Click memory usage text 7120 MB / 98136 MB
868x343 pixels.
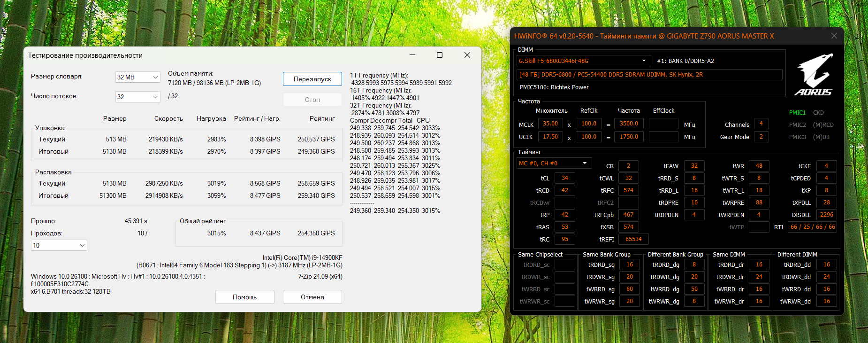pos(214,83)
